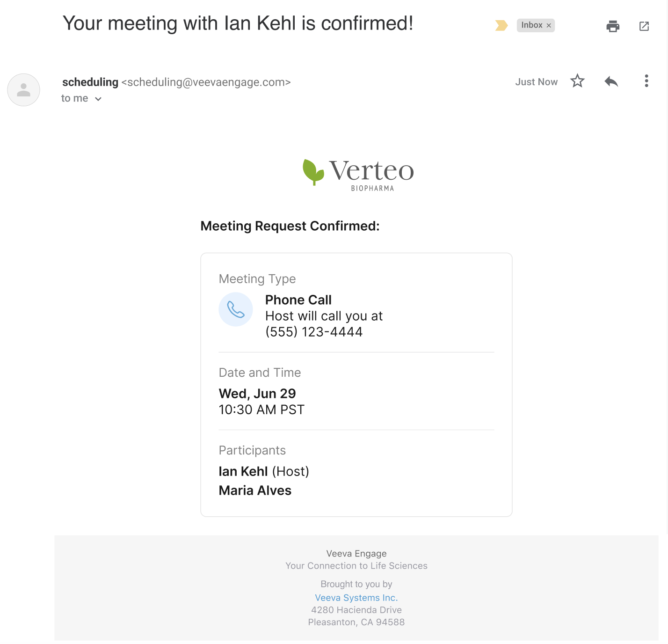Click participant Maria Alves

255,490
